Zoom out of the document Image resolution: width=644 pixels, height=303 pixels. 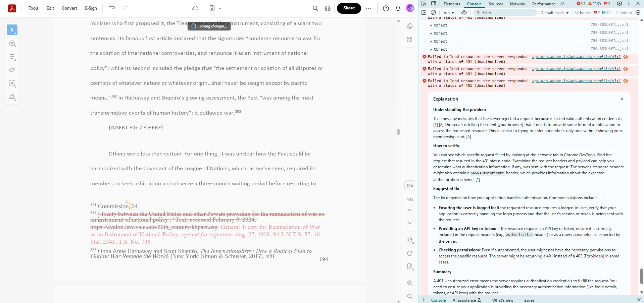pos(410,296)
